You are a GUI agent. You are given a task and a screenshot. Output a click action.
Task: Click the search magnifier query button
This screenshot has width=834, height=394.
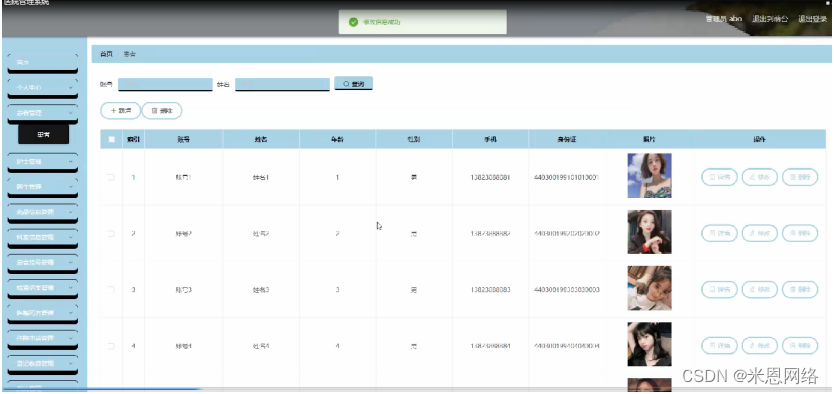tap(353, 83)
